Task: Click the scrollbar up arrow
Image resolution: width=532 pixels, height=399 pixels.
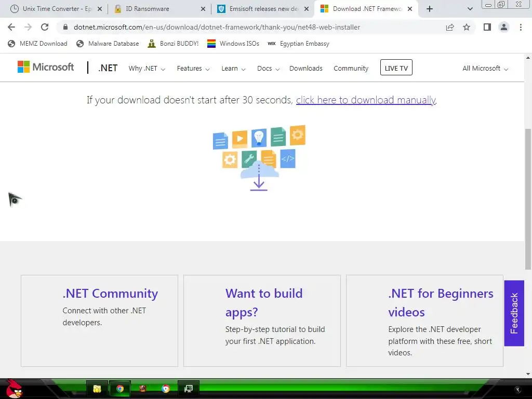Action: (528, 58)
